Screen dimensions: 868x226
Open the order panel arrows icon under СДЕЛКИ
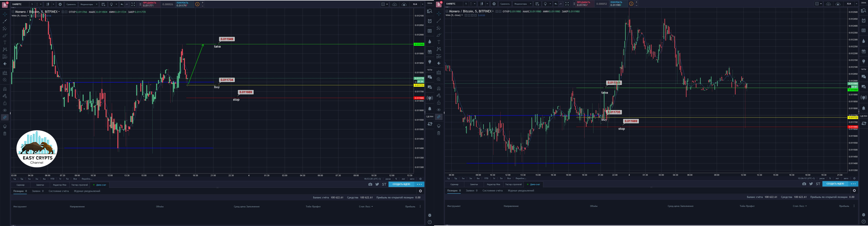[x=430, y=124]
